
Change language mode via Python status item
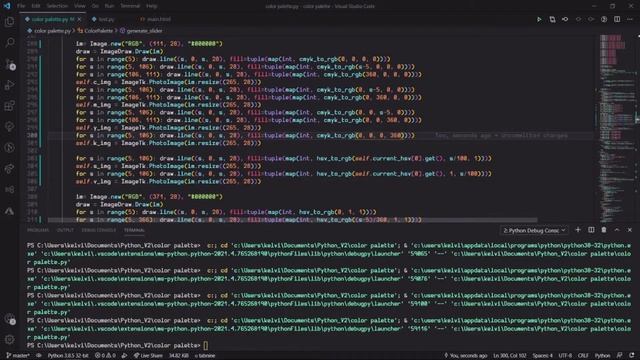(x=602, y=356)
